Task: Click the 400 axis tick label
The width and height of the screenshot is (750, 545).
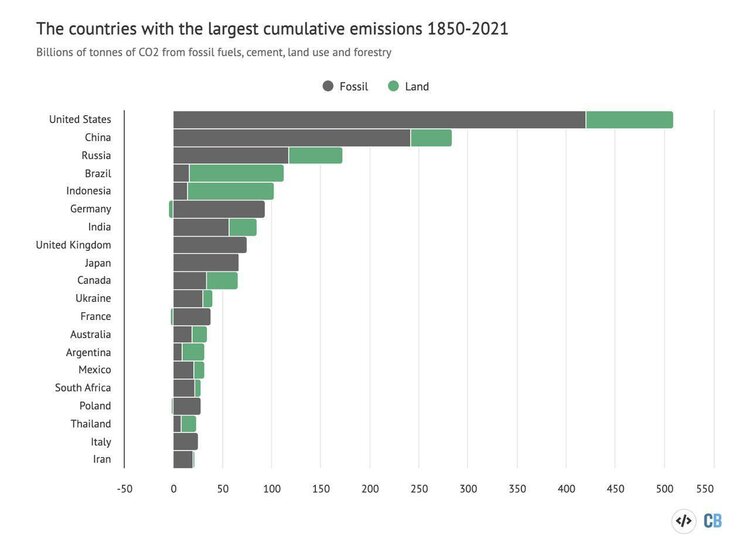Action: pyautogui.click(x=566, y=489)
